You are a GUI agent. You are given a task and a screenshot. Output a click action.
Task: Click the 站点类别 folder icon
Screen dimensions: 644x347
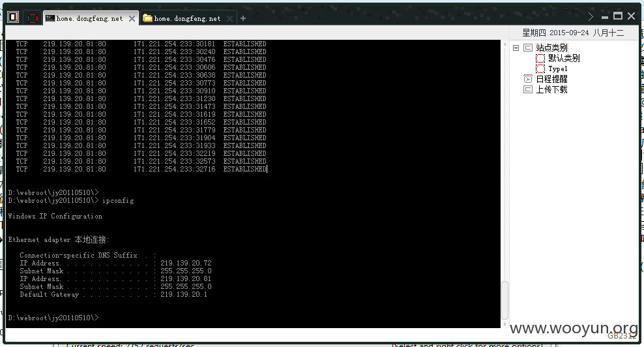point(528,48)
